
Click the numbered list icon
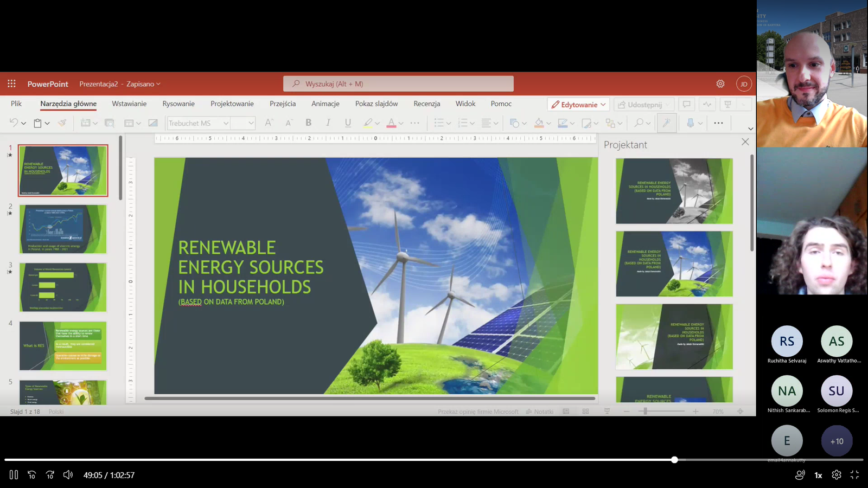click(x=463, y=123)
